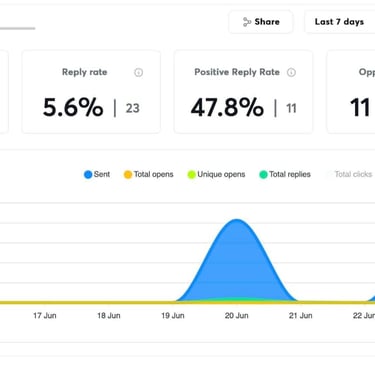Click the lime Unique opens color dot
This screenshot has height=366, width=375.
point(191,175)
